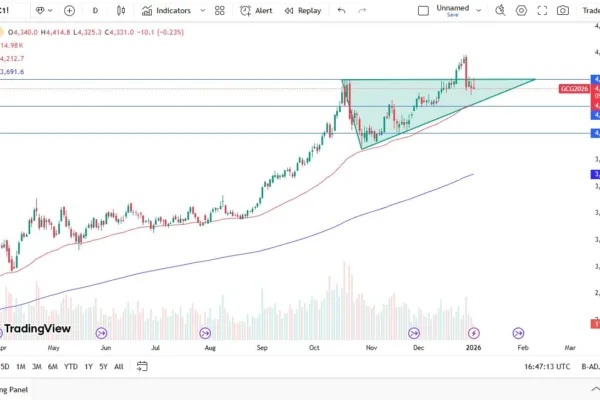Click the undo arrow

(342, 10)
